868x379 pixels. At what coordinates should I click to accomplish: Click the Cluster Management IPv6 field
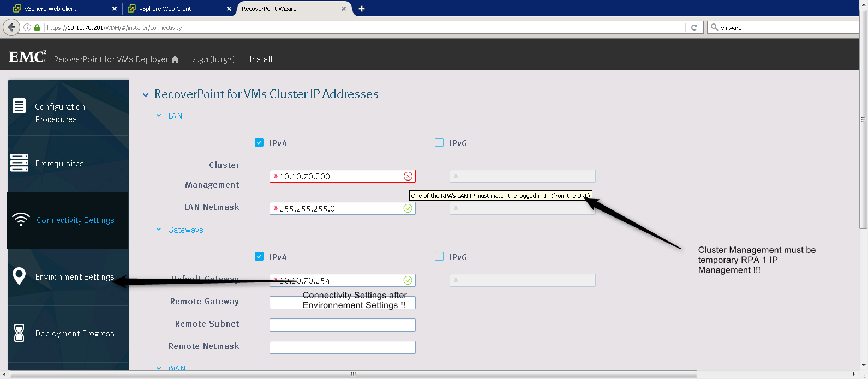click(x=523, y=176)
